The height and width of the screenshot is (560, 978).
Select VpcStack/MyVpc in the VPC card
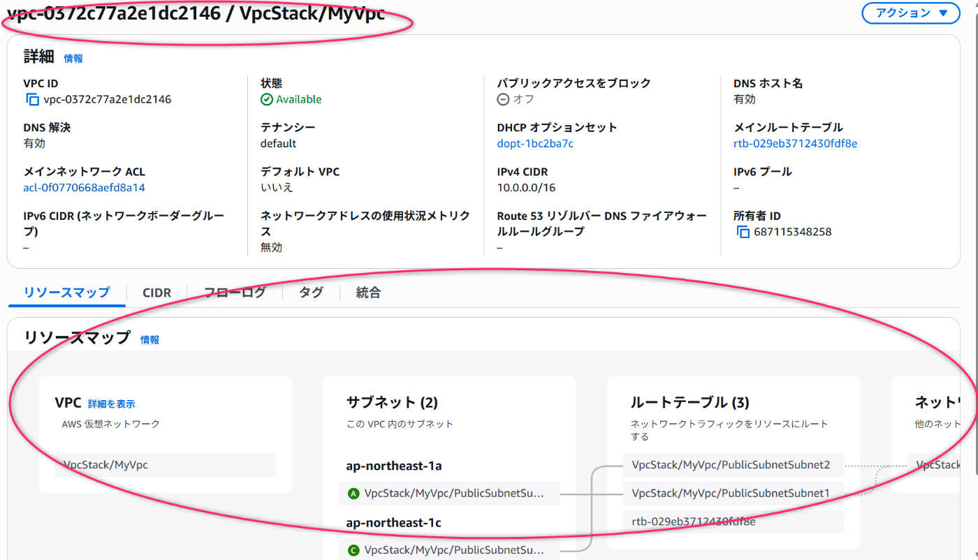click(x=165, y=465)
